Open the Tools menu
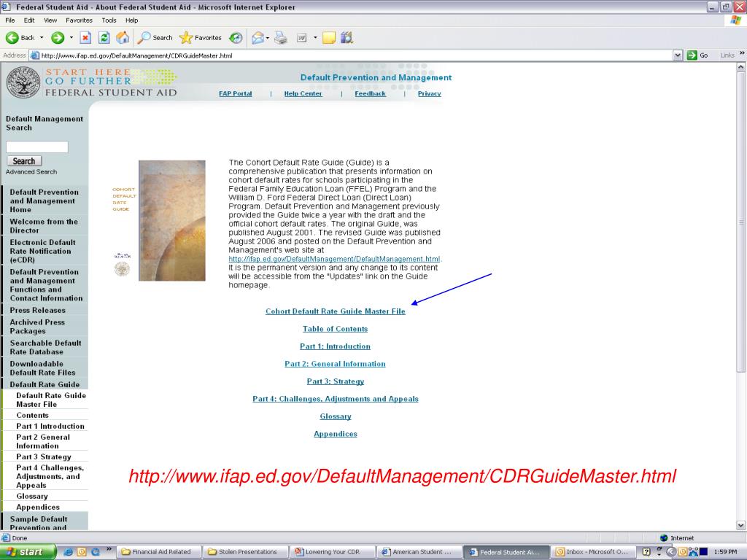The height and width of the screenshot is (560, 747). click(109, 20)
